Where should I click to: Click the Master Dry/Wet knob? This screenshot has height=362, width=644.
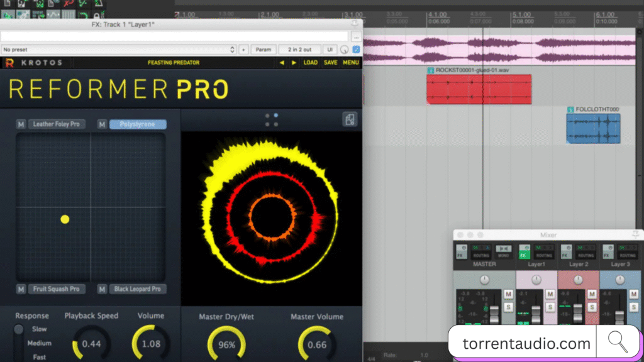tap(226, 344)
